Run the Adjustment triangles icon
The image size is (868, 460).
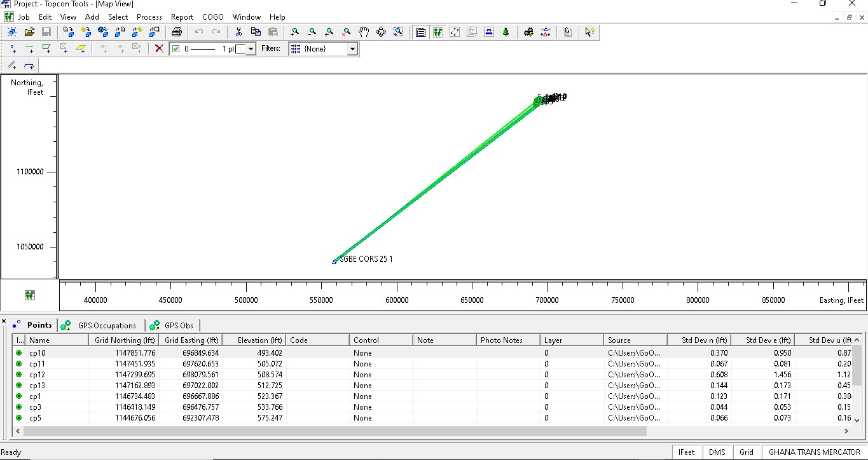pyautogui.click(x=546, y=32)
